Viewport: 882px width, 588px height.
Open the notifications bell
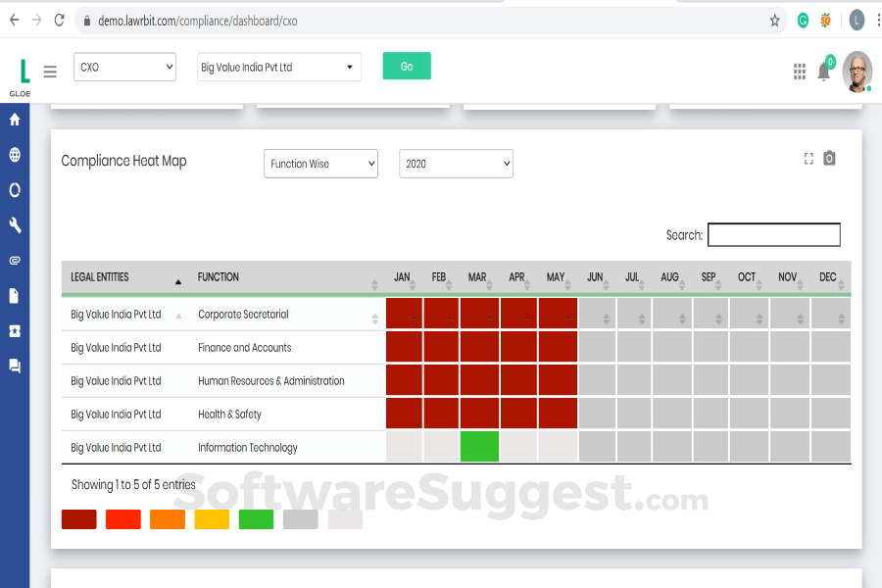824,71
